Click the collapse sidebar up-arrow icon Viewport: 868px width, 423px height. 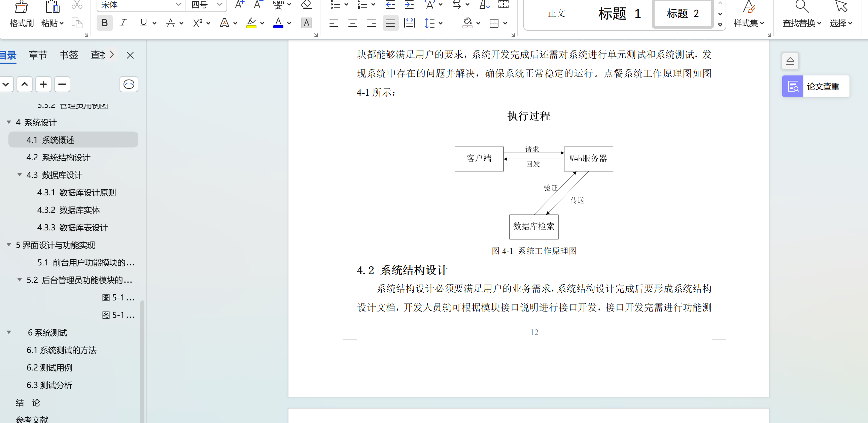[x=790, y=61]
